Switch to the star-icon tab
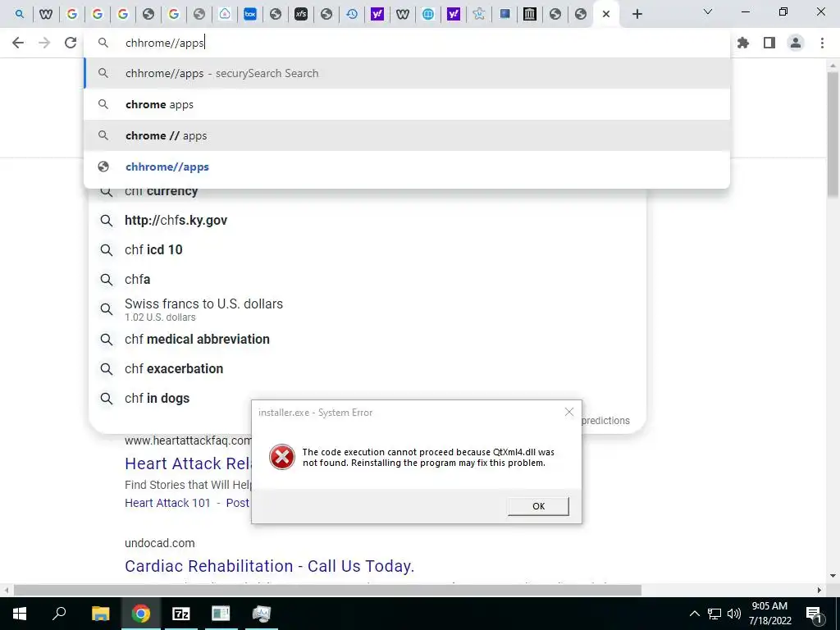The height and width of the screenshot is (630, 840). pyautogui.click(x=479, y=14)
